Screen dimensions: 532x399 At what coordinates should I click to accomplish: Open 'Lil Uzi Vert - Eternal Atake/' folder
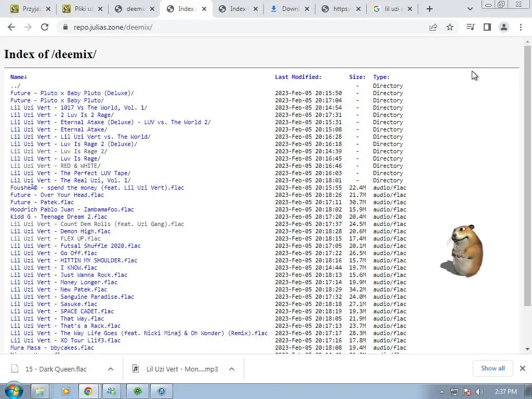point(59,129)
